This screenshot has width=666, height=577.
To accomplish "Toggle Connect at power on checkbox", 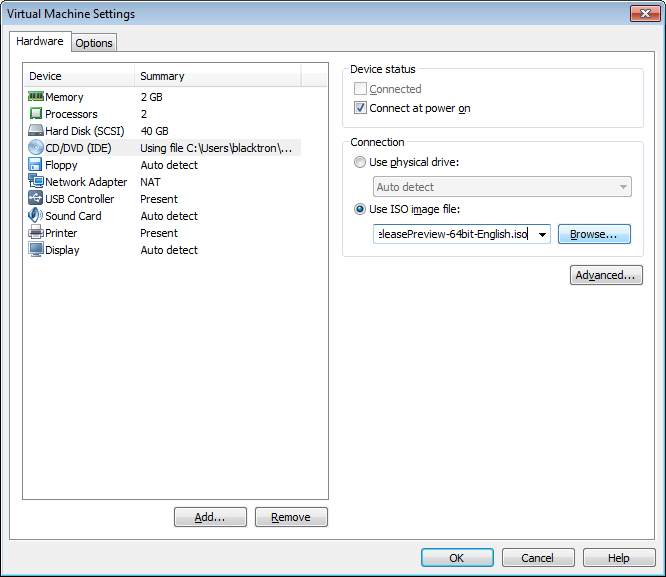I will pyautogui.click(x=360, y=108).
